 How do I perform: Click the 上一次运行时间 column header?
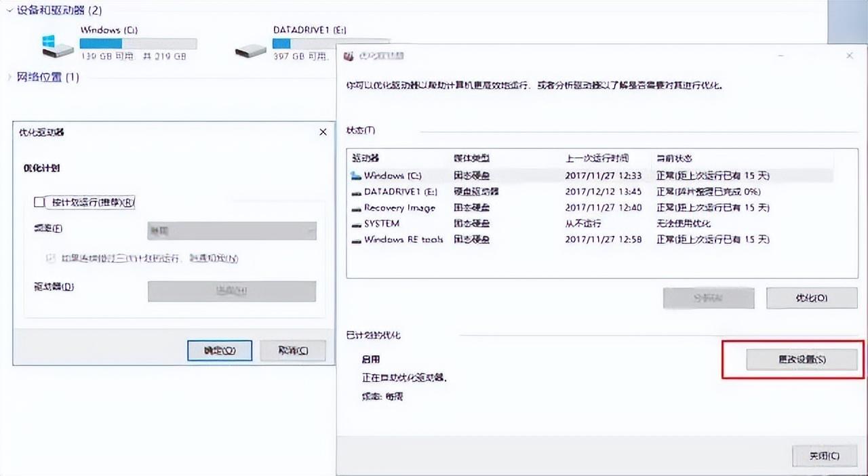[x=597, y=158]
